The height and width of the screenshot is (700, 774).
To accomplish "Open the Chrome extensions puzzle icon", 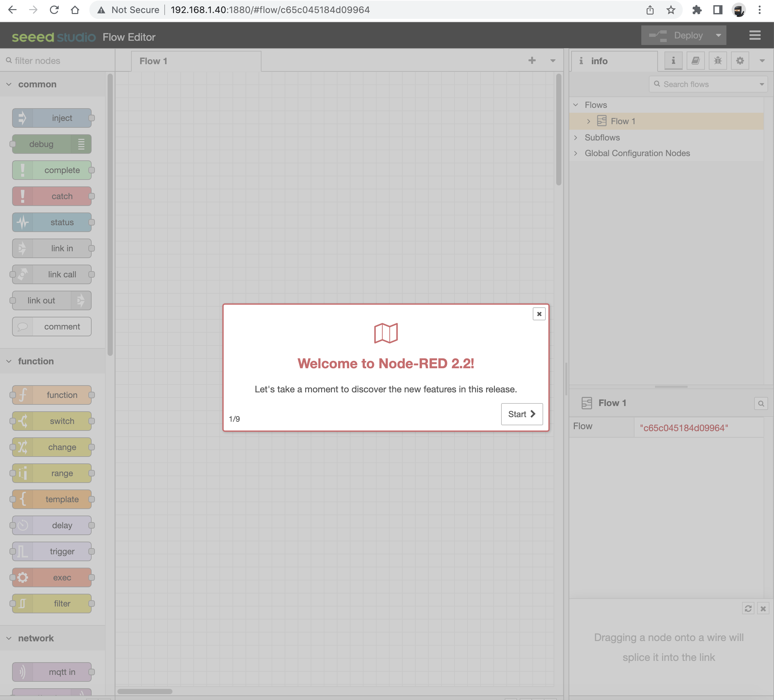I will tap(697, 10).
